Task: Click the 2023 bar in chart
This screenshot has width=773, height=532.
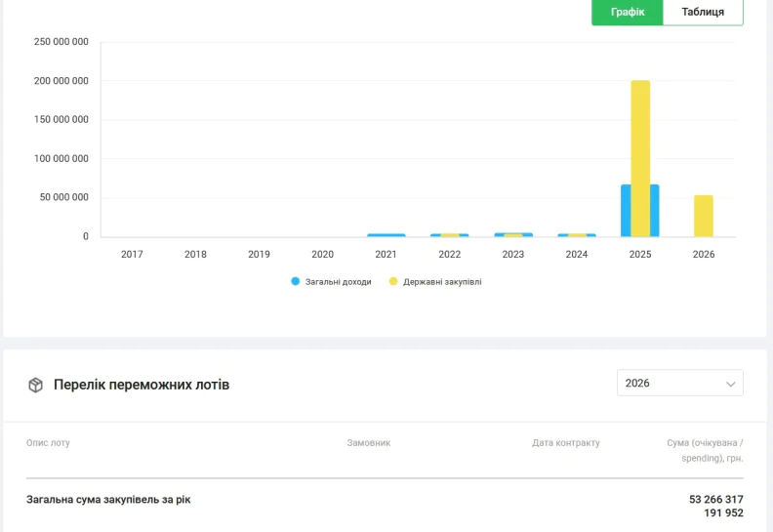Action: (x=513, y=234)
